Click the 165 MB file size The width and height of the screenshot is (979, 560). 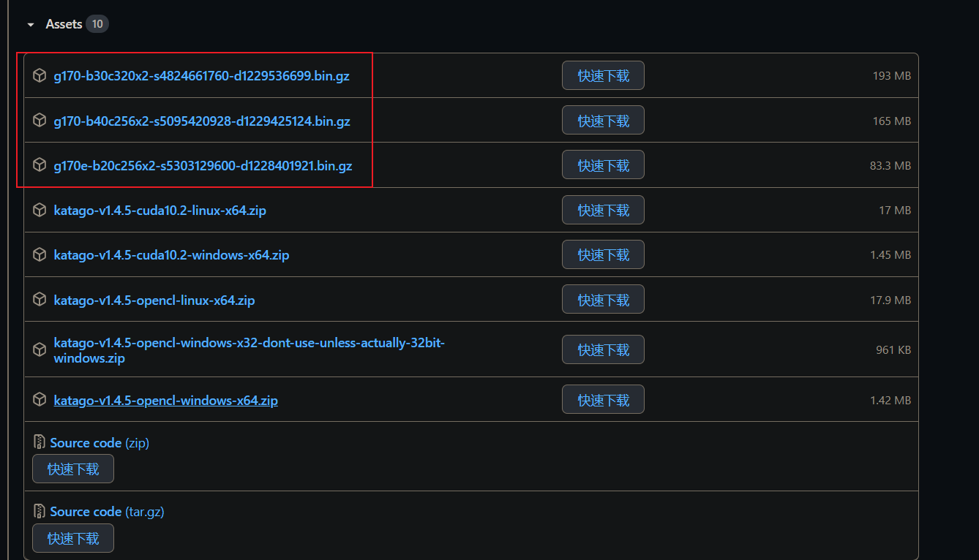(x=891, y=121)
